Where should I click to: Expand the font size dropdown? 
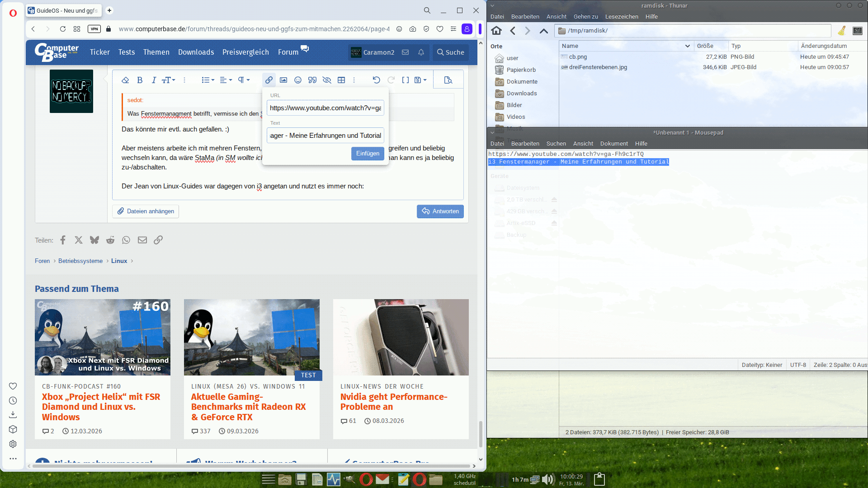(x=169, y=80)
